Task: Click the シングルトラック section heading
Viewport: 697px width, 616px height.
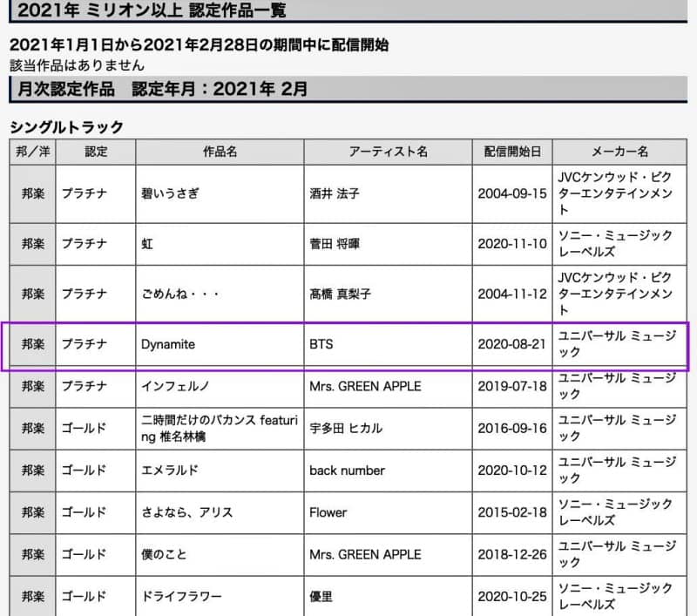Action: pyautogui.click(x=66, y=127)
